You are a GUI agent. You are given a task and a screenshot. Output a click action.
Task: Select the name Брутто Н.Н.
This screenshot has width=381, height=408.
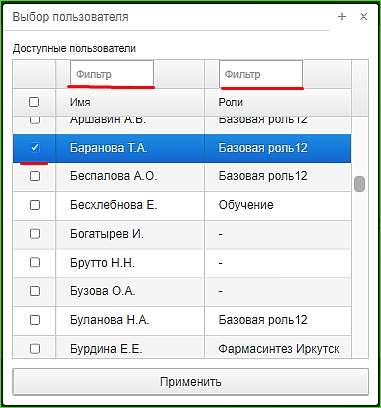[102, 263]
